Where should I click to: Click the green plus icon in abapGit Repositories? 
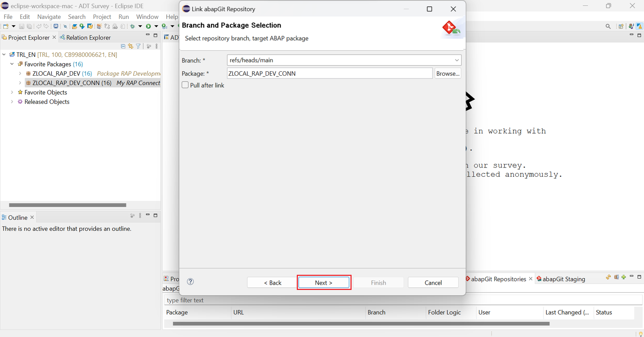tap(623, 277)
